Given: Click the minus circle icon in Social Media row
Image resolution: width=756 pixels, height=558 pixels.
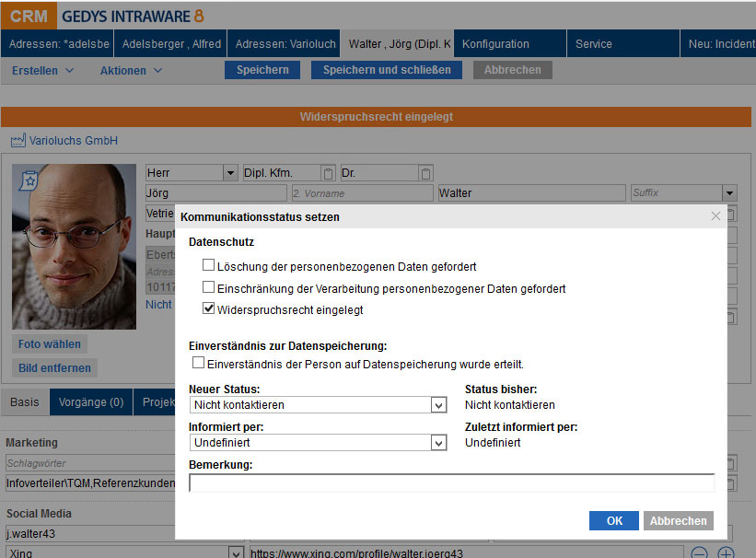Looking at the screenshot, I should [700, 553].
